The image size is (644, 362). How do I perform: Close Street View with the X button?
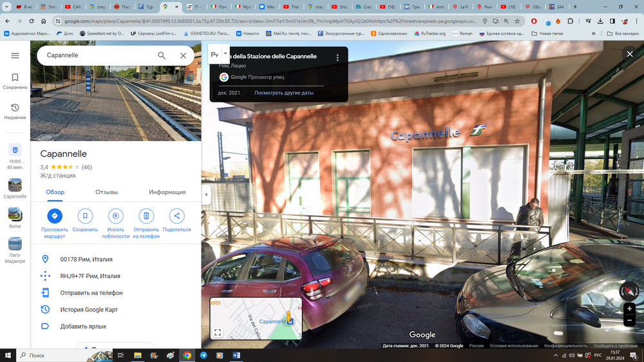pyautogui.click(x=630, y=54)
